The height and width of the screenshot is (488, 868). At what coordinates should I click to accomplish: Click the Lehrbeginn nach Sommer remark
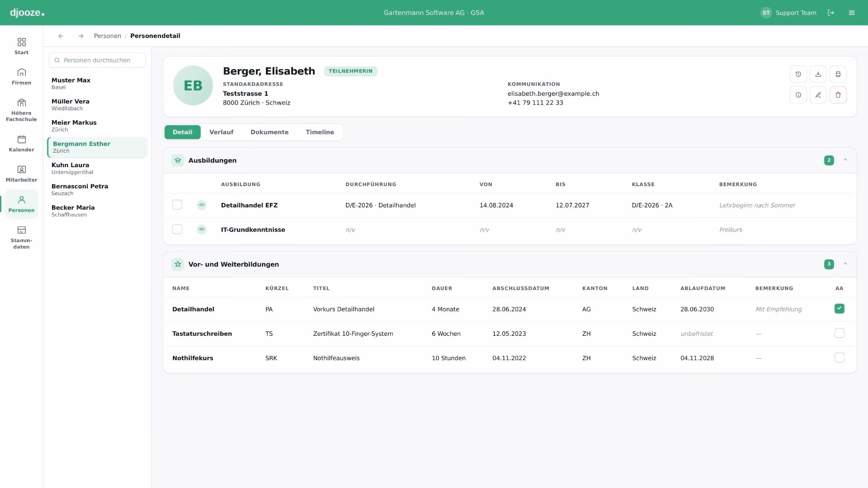point(757,205)
